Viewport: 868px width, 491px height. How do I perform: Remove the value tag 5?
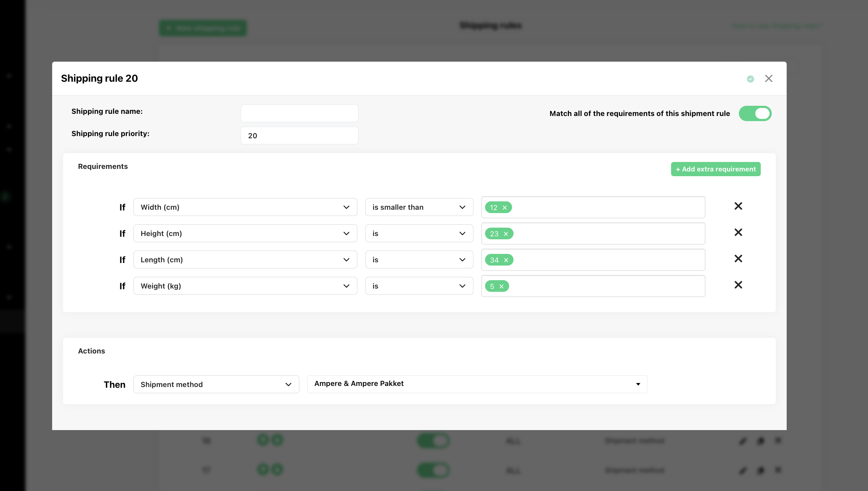pos(501,286)
